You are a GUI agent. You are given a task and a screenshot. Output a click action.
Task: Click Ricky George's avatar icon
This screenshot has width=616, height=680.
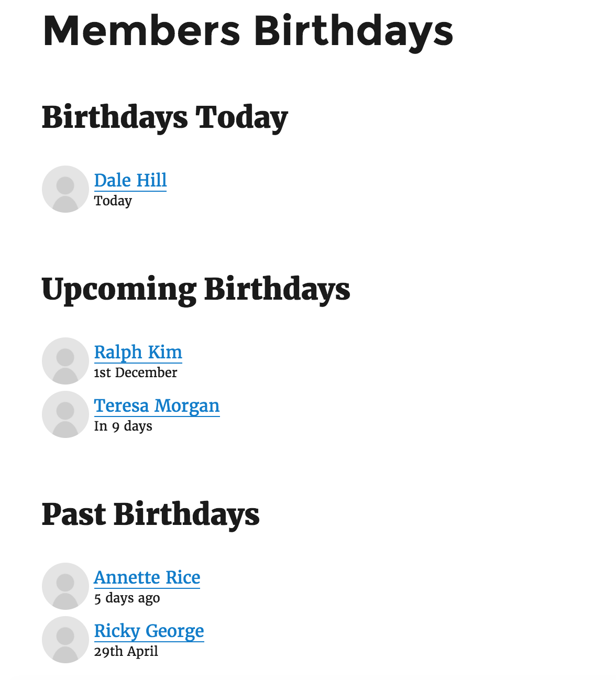(65, 640)
